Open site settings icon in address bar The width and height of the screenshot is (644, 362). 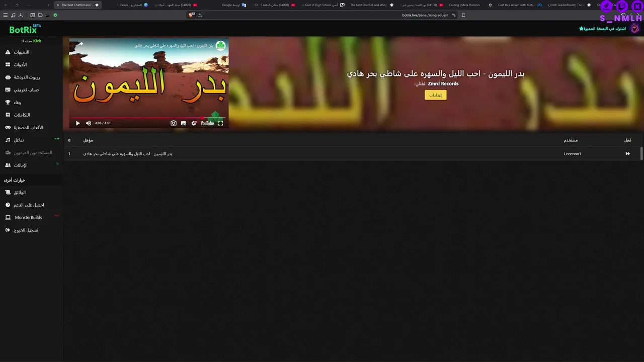[454, 15]
